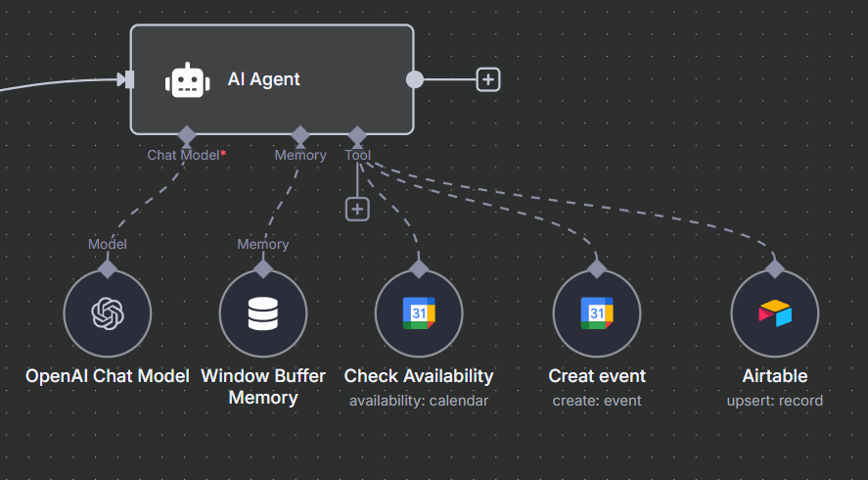Click the 'Airtable' label

[775, 376]
